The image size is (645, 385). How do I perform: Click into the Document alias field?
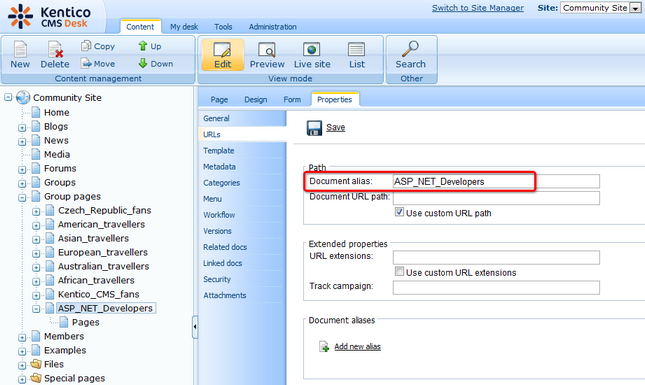click(496, 181)
